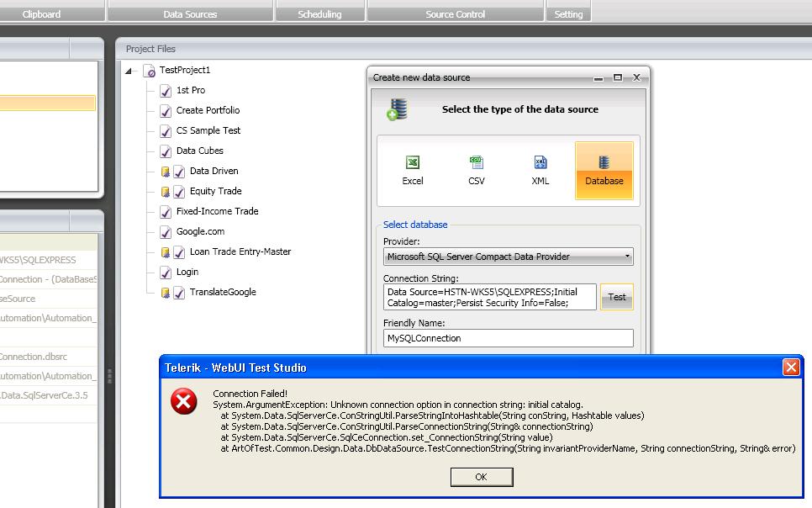Select the Loan Trade Entry-Master test
812x508 pixels.
240,251
